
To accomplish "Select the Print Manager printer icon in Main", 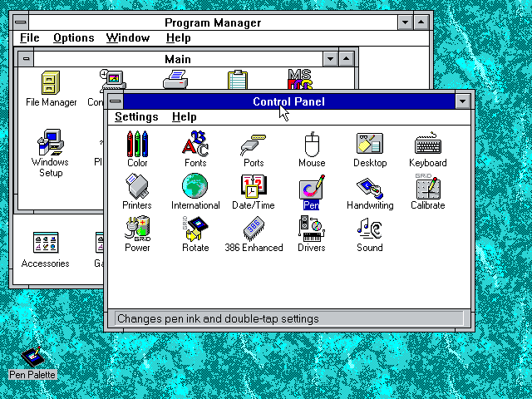I will [175, 80].
